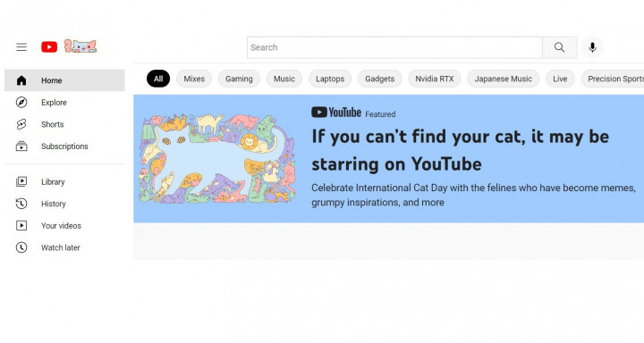Click the History clock icon
Viewport: 644px width, 343px height.
[21, 204]
